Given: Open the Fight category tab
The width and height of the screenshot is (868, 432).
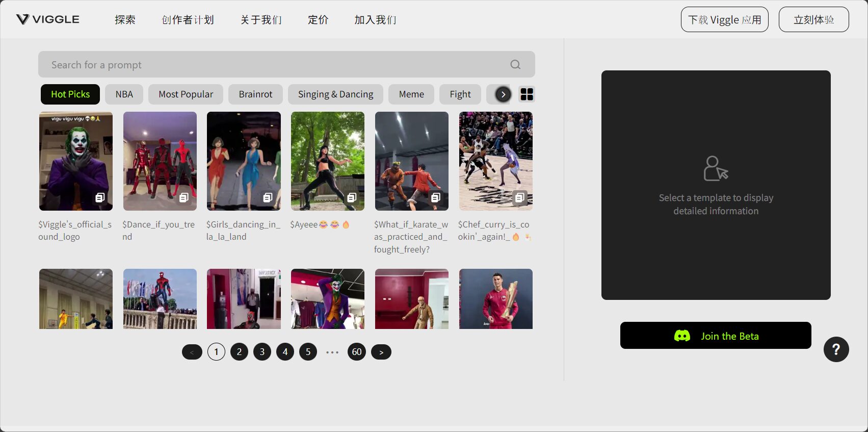Looking at the screenshot, I should point(460,94).
